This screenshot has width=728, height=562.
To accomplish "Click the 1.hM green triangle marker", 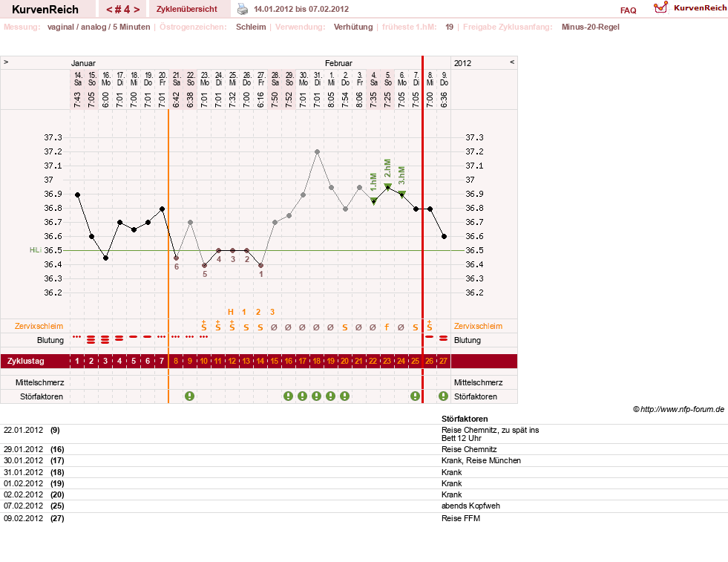I will point(374,201).
